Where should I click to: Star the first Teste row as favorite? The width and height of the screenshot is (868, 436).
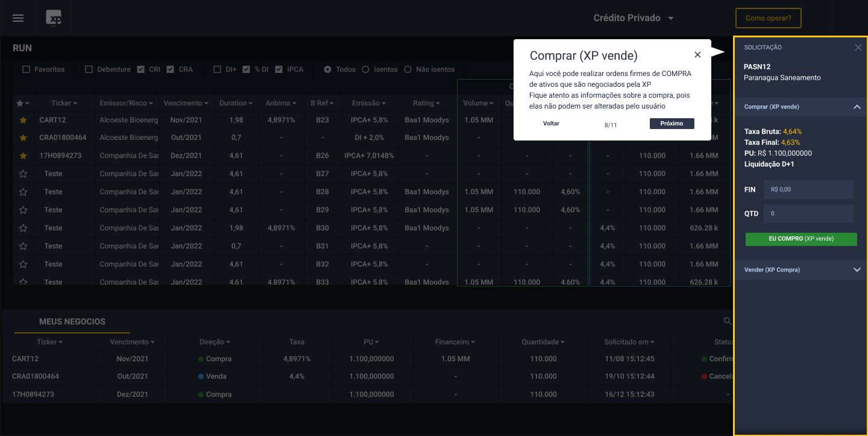click(x=24, y=174)
